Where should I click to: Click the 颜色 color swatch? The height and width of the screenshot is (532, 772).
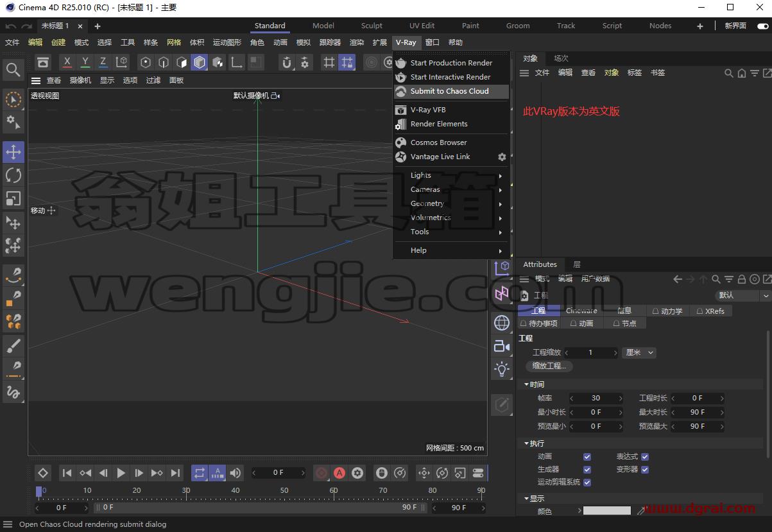click(606, 511)
